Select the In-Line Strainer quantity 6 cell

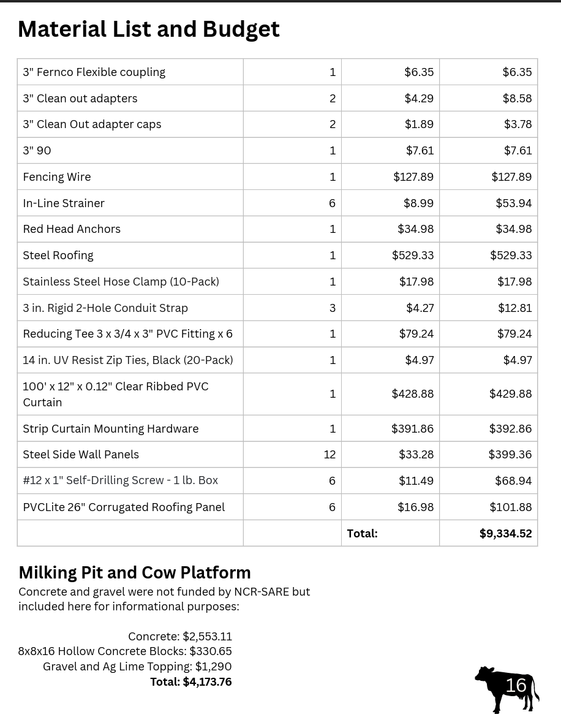[x=332, y=203]
